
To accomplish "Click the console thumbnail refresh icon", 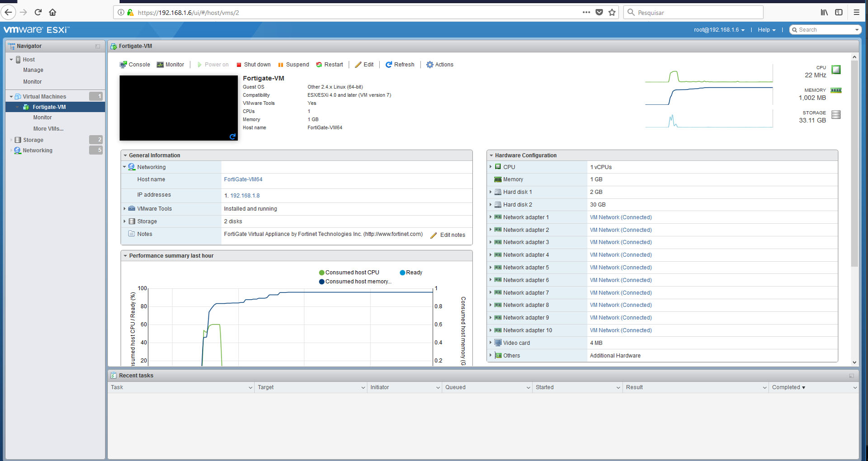I will [x=232, y=136].
